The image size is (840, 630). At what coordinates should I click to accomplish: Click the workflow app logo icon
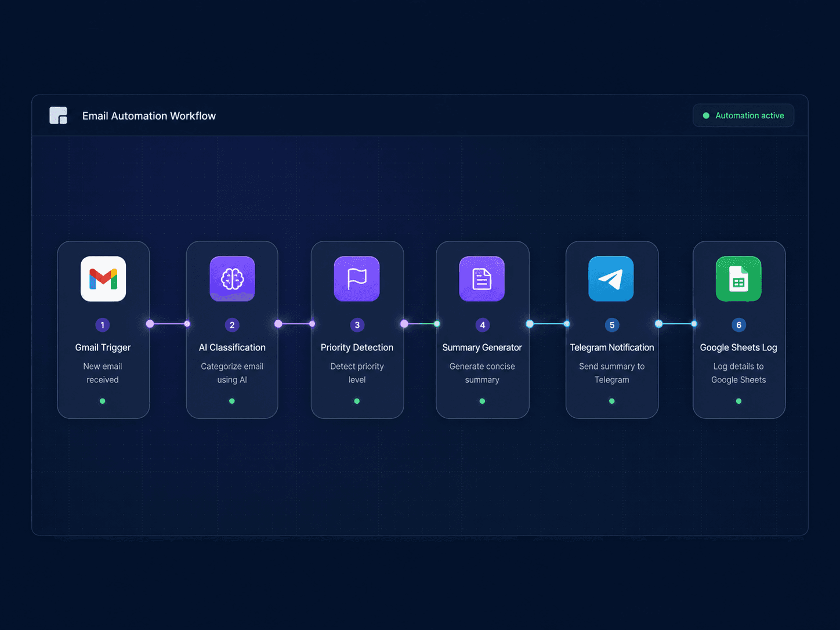59,115
